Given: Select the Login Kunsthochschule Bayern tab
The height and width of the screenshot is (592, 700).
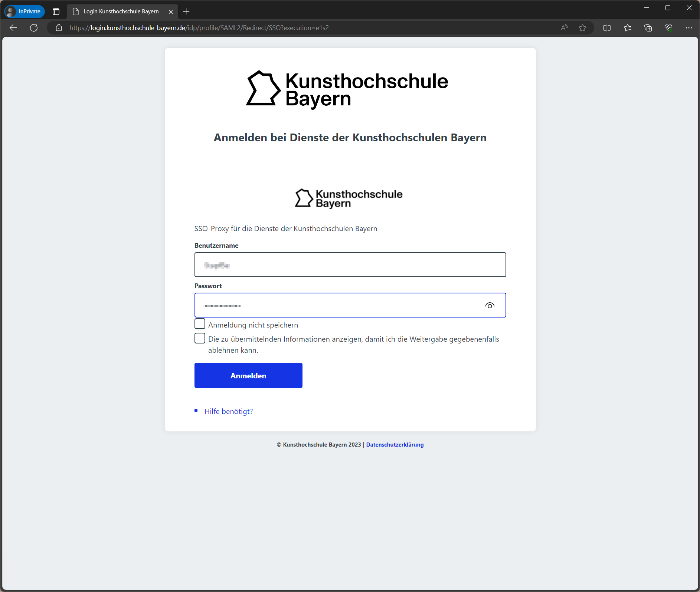Looking at the screenshot, I should pyautogui.click(x=121, y=11).
